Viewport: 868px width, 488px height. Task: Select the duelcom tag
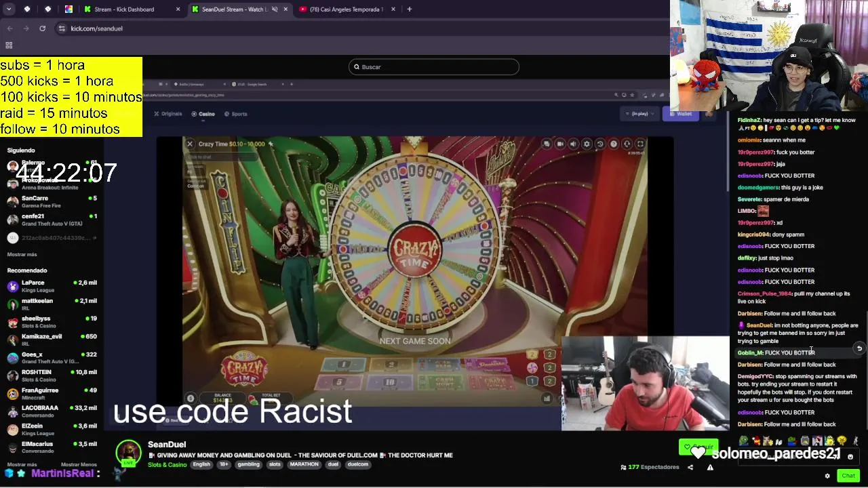pyautogui.click(x=358, y=465)
